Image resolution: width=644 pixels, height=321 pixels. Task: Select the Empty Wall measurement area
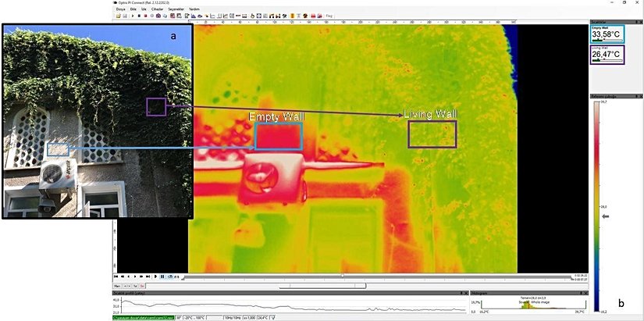click(278, 136)
